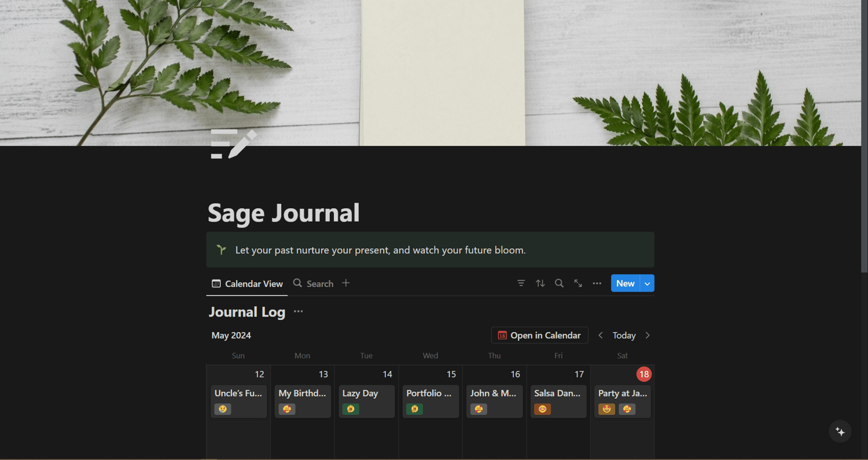The image size is (868, 460).
Task: Create a new entry with New button
Action: tap(626, 284)
